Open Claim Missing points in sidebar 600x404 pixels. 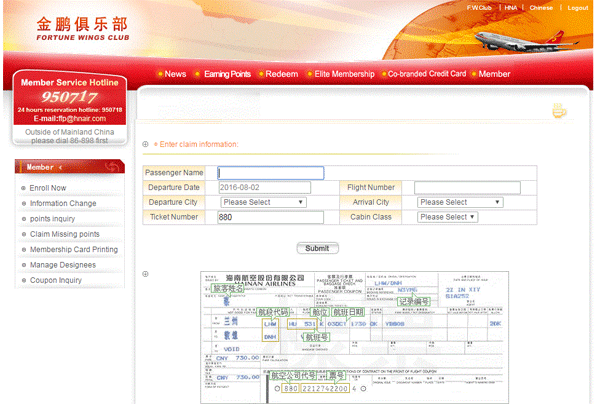65,234
